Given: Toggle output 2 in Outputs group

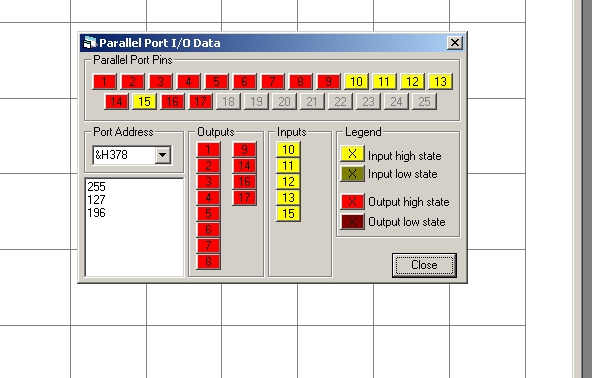Looking at the screenshot, I should [x=208, y=165].
